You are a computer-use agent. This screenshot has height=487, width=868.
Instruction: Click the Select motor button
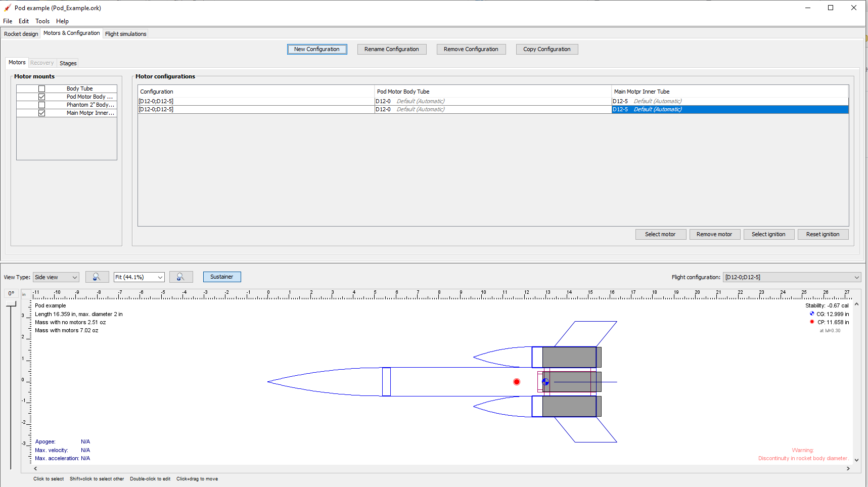click(660, 234)
